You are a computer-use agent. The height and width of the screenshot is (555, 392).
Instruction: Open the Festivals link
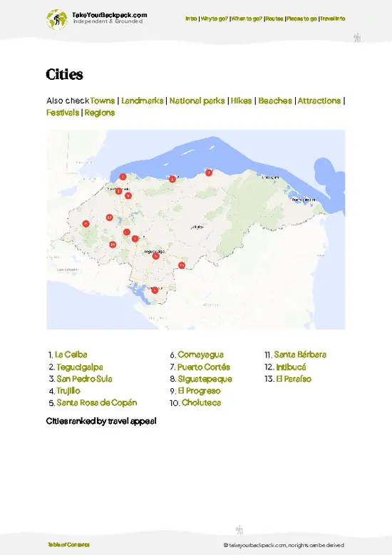pos(63,113)
